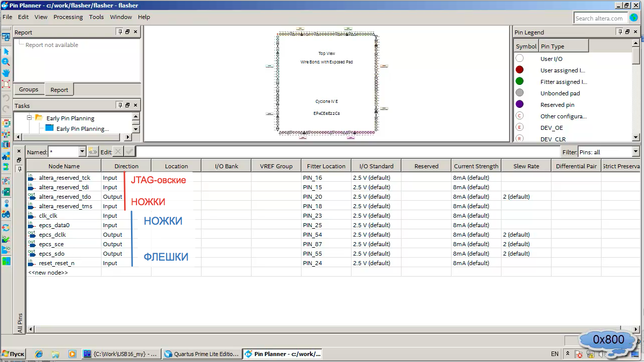The image size is (644, 362).
Task: Click the edges 'E' chip icon
Action: (6, 145)
